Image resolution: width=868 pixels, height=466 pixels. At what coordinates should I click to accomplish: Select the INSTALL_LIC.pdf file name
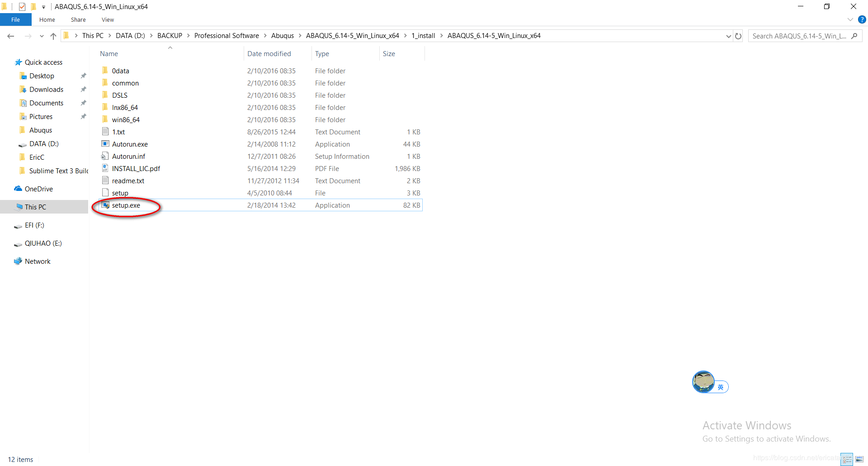[x=136, y=168]
